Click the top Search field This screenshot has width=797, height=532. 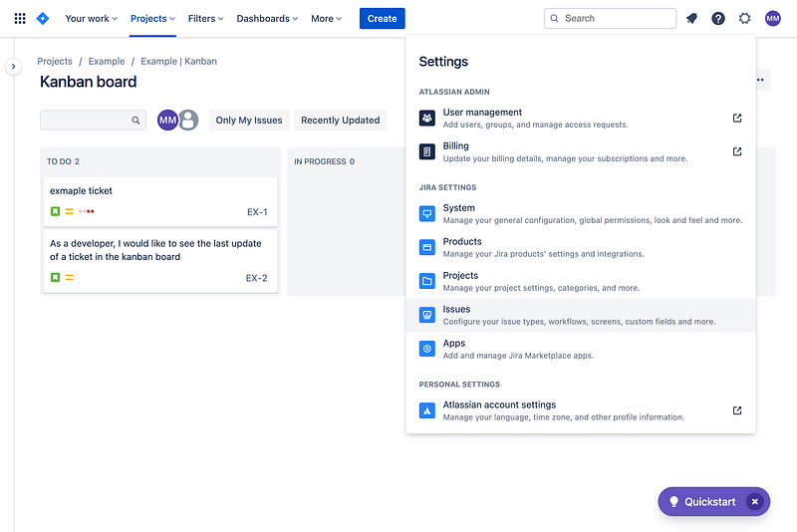click(610, 19)
